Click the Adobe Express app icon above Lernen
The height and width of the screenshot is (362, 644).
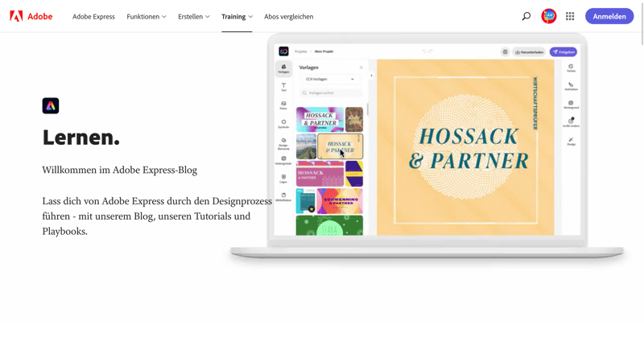click(51, 105)
